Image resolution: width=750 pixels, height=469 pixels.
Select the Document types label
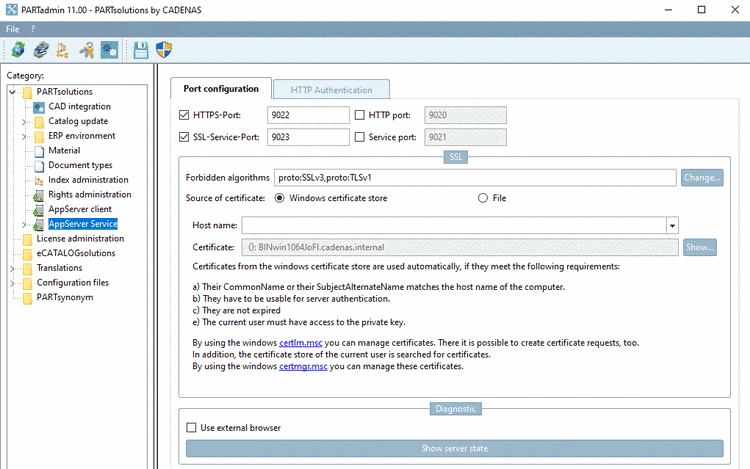pyautogui.click(x=80, y=165)
